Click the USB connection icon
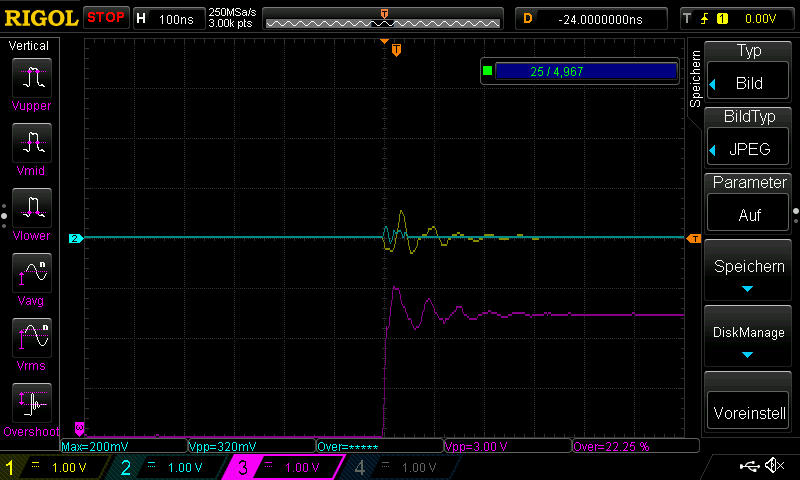 click(749, 466)
